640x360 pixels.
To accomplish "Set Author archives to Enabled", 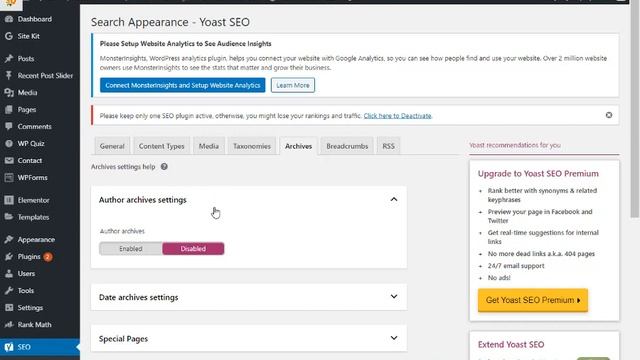I will click(x=131, y=249).
